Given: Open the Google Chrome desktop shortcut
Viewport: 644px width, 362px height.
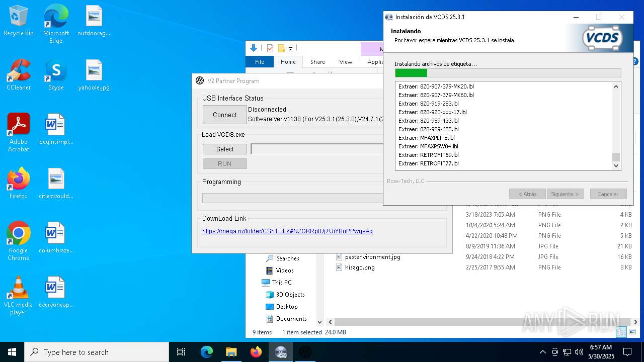Looking at the screenshot, I should 19,241.
